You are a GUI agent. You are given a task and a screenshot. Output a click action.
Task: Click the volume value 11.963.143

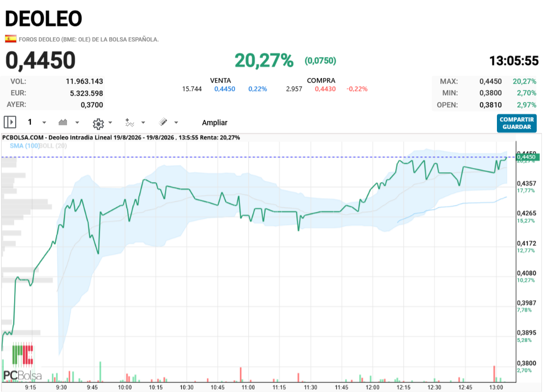pos(84,81)
